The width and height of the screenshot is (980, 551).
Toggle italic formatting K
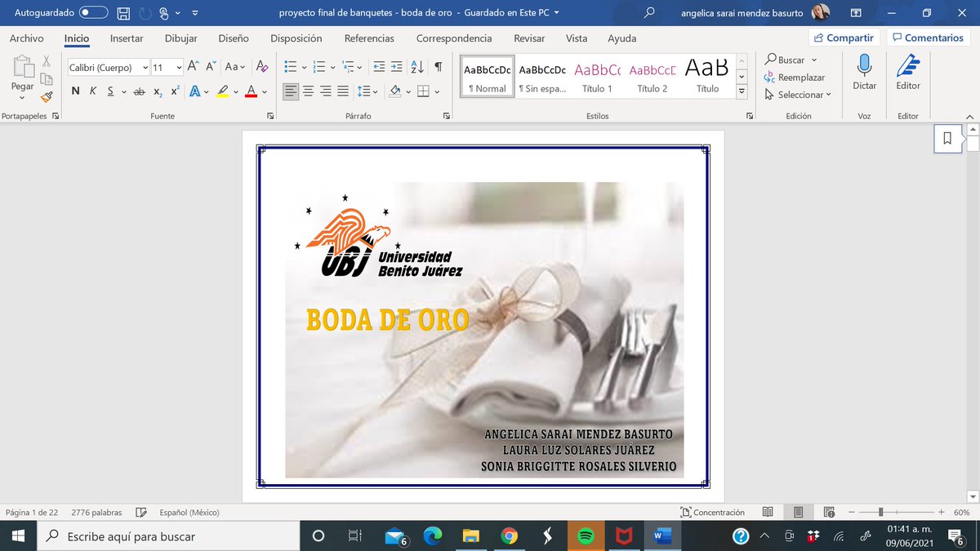coord(92,91)
